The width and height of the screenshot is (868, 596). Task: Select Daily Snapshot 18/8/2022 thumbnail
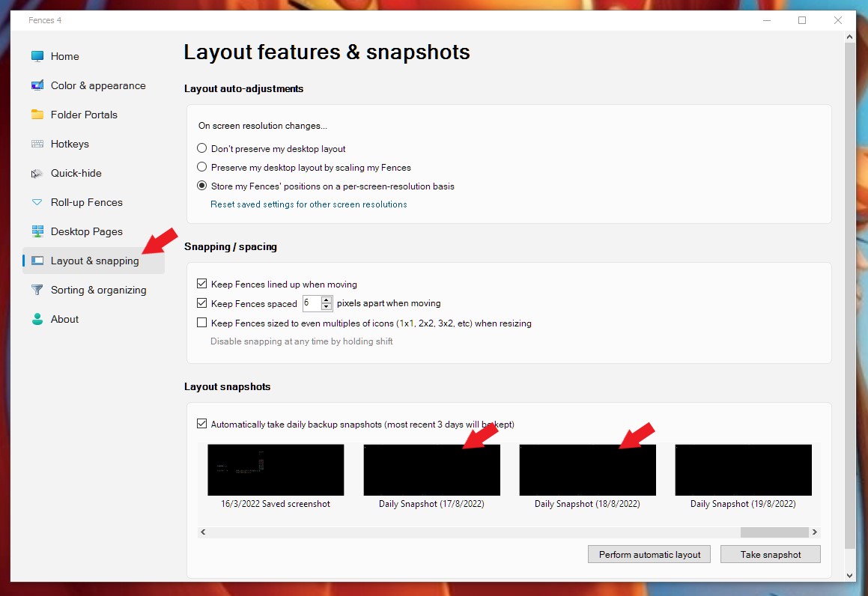587,469
